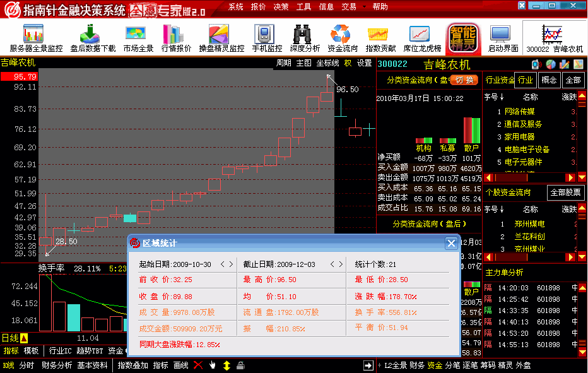Viewport: 588px width, 373px height.
Task: Toggle the 指标叠加 indicator overlay option
Action: [x=132, y=365]
